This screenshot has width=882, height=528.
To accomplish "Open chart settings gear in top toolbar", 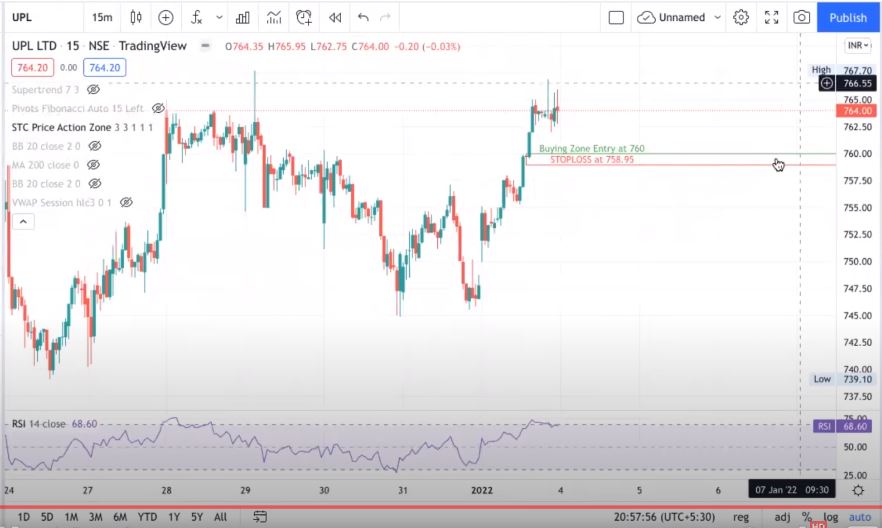I will 741,17.
